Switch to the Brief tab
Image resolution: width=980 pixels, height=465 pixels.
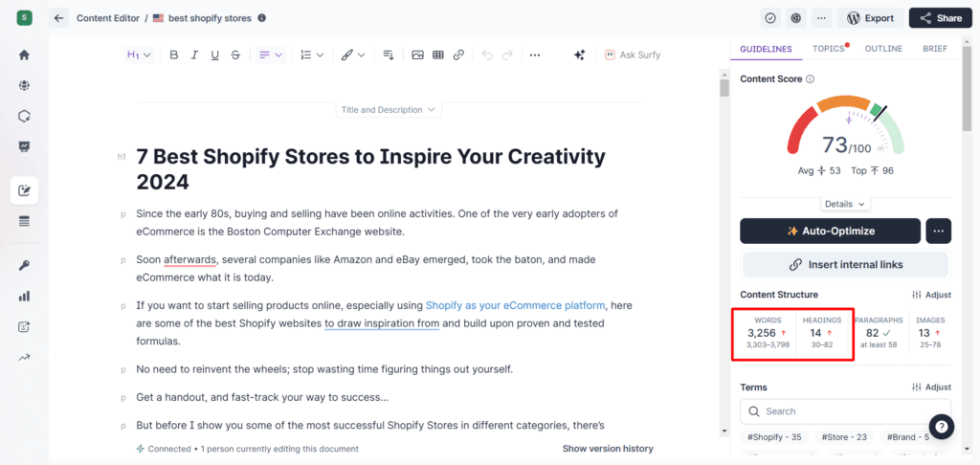[x=935, y=49]
